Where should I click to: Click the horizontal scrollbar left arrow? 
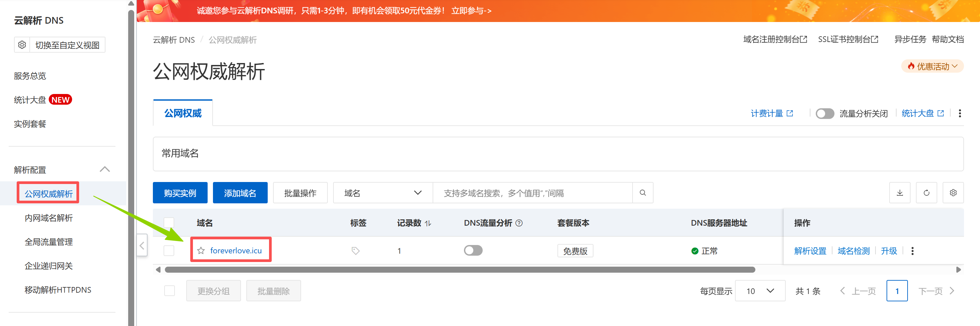[x=158, y=270]
